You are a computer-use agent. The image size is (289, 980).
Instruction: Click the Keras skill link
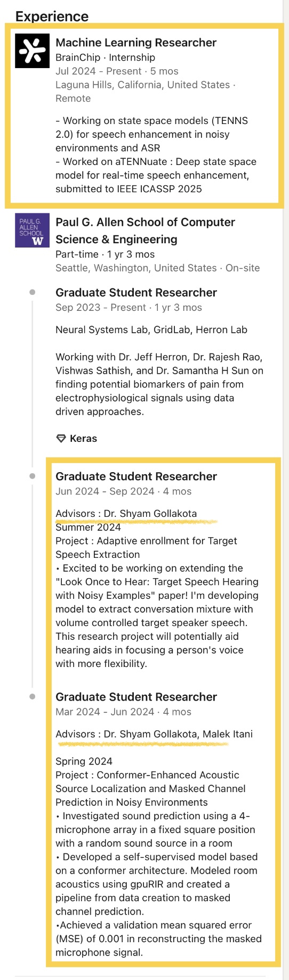(x=83, y=439)
